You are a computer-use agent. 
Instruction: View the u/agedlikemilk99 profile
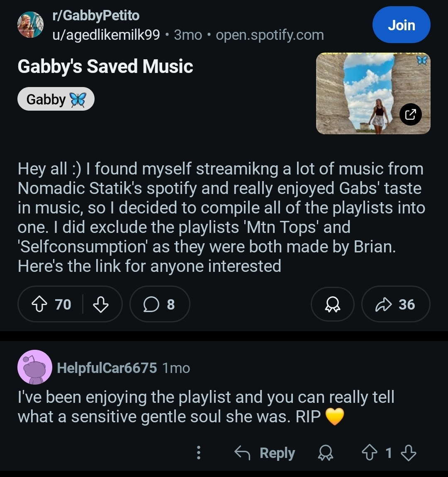pyautogui.click(x=106, y=35)
